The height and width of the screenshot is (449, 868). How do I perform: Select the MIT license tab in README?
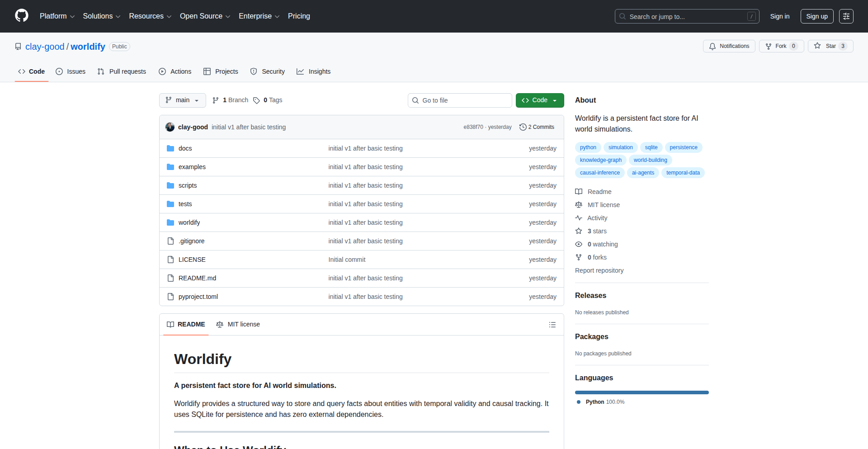238,325
